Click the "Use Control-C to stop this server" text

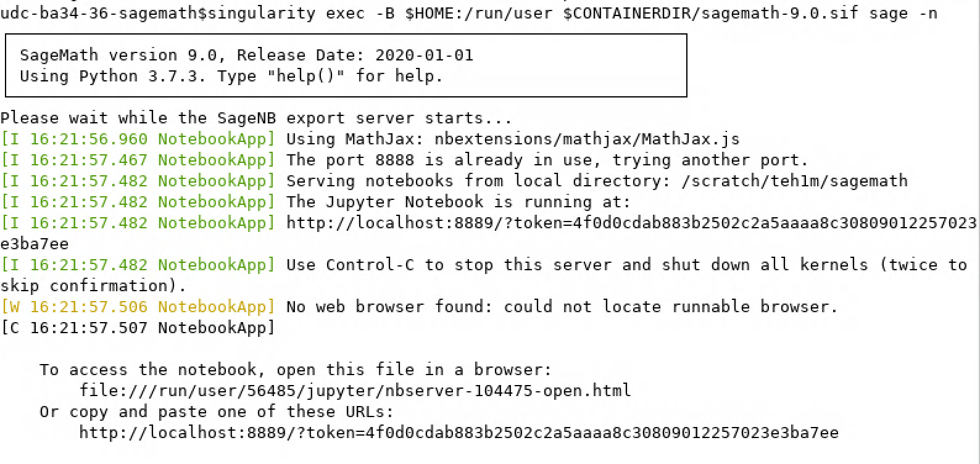(469, 265)
